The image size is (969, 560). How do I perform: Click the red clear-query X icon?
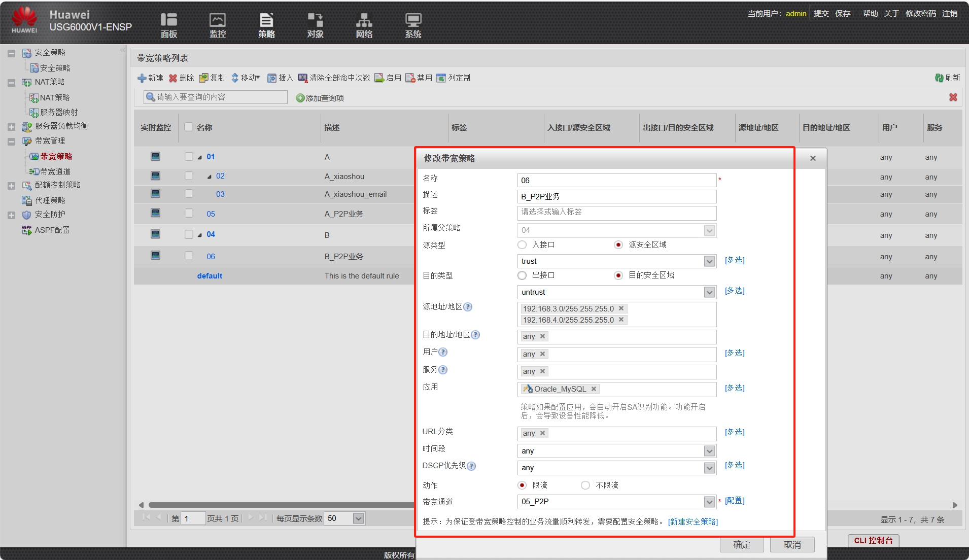click(x=953, y=97)
